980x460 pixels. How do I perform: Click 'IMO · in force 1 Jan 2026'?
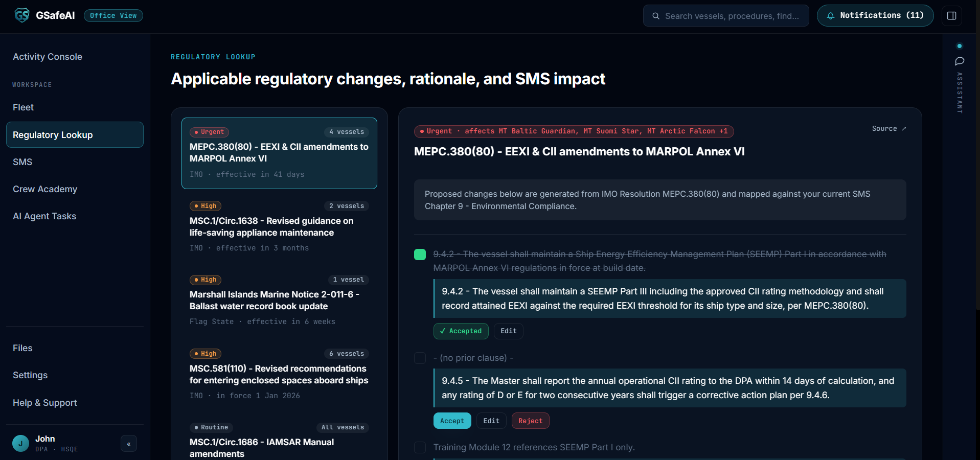tap(245, 396)
